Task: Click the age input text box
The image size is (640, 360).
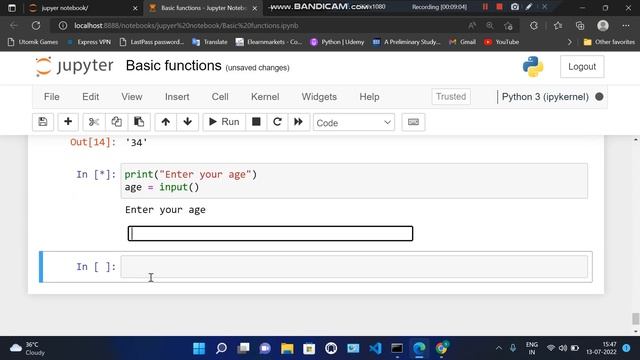Action: coord(270,233)
